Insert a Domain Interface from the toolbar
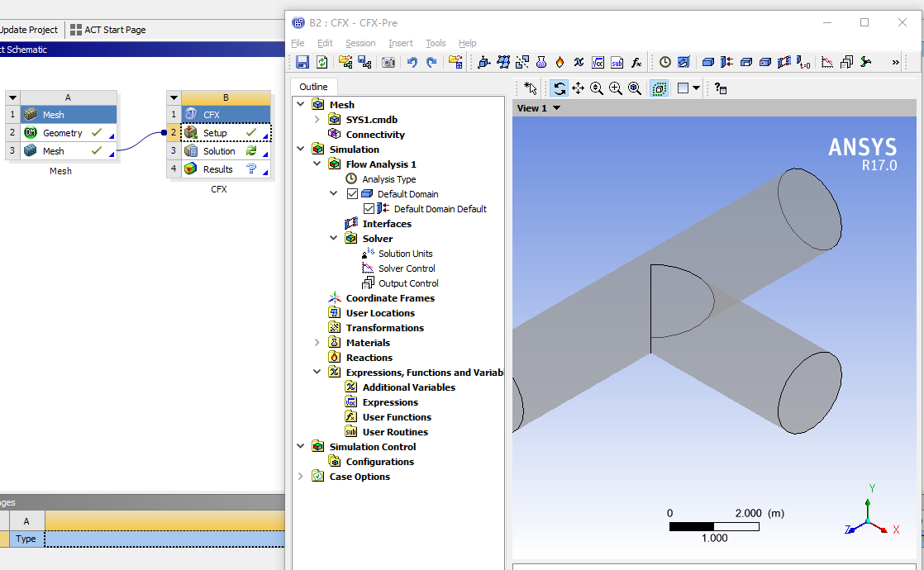The width and height of the screenshot is (924, 570). coord(783,62)
